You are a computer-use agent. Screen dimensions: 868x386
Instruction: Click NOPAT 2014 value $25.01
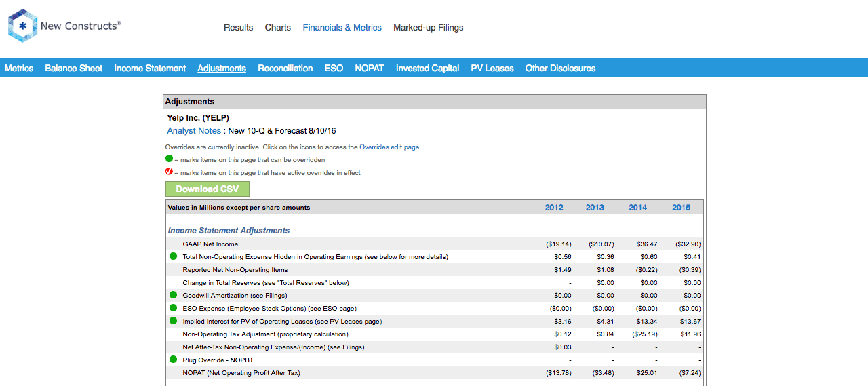[648, 372]
